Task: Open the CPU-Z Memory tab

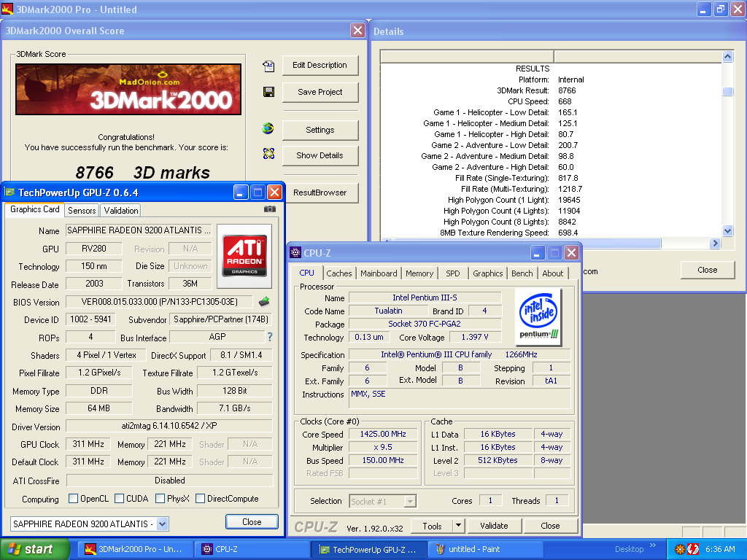Action: pyautogui.click(x=419, y=273)
